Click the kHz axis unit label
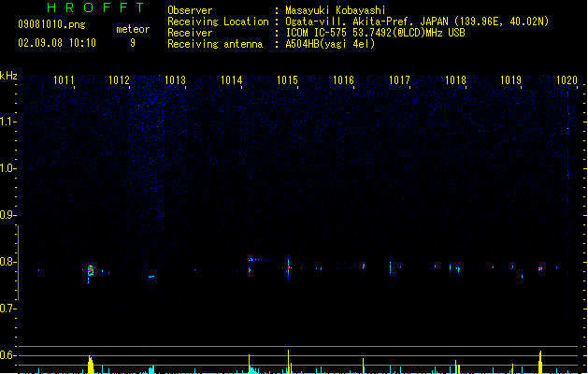 pos(8,76)
